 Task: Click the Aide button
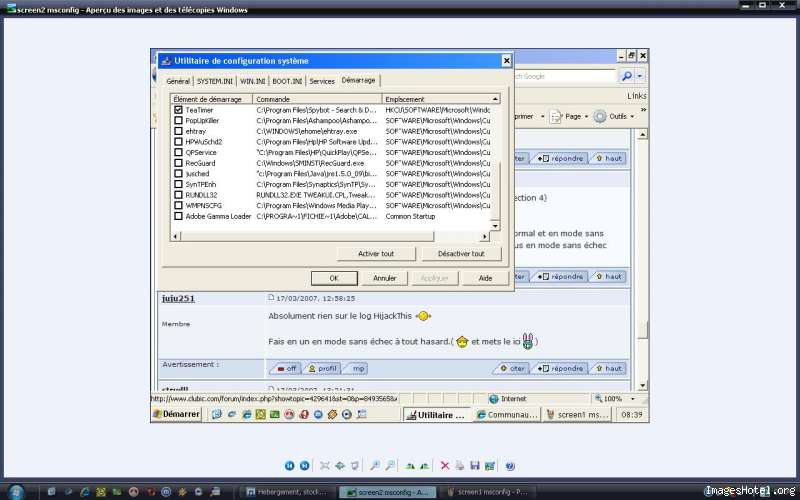click(485, 278)
